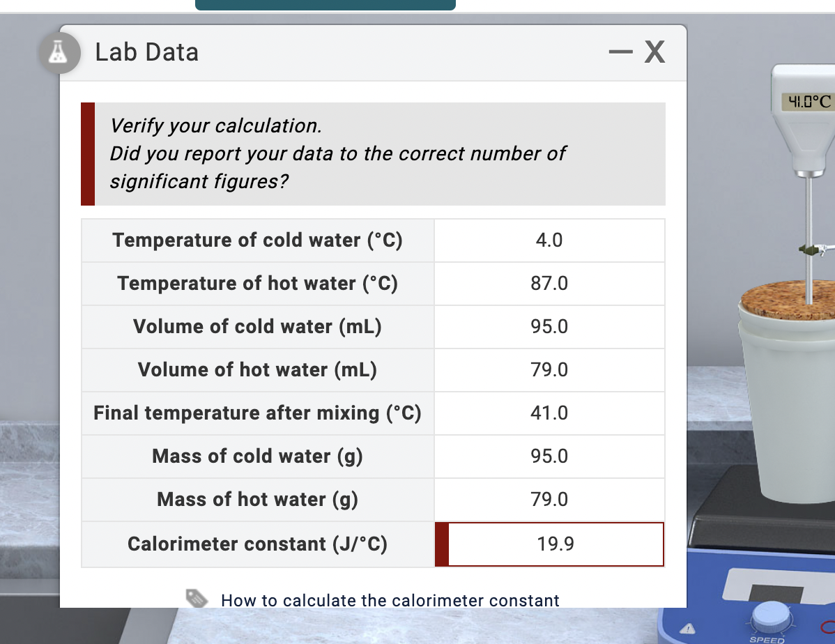Click the white calorimeter cup
This screenshot has height=644, width=835.
pyautogui.click(x=788, y=405)
